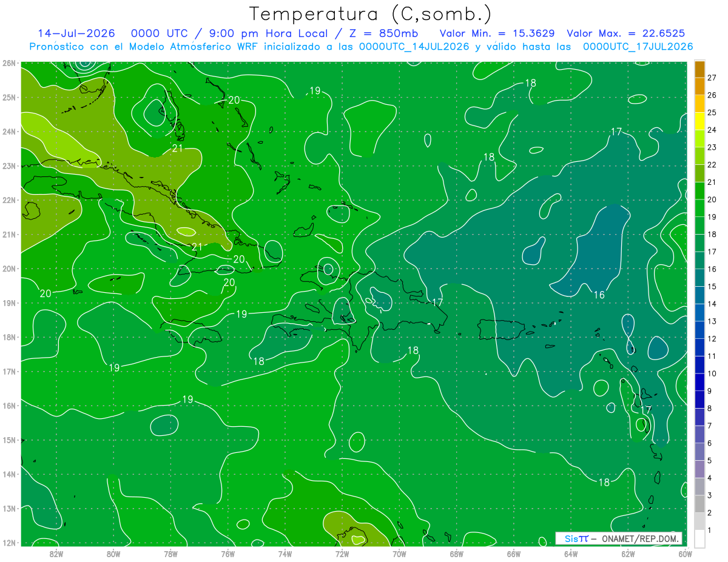Click the '20N' latitude axis label
Screen dimensions: 728x562
9,269
